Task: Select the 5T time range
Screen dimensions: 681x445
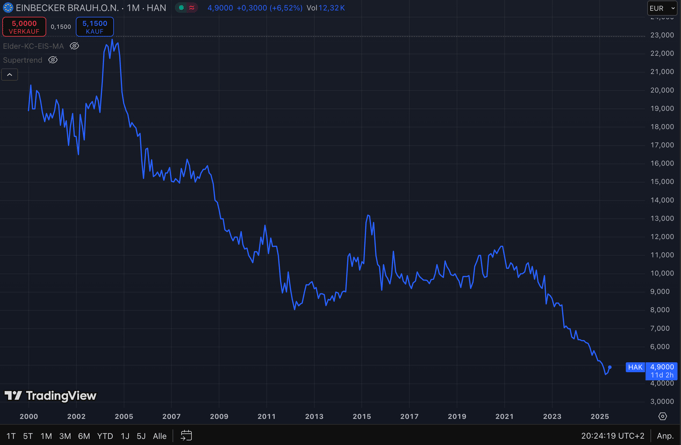Action: click(28, 436)
